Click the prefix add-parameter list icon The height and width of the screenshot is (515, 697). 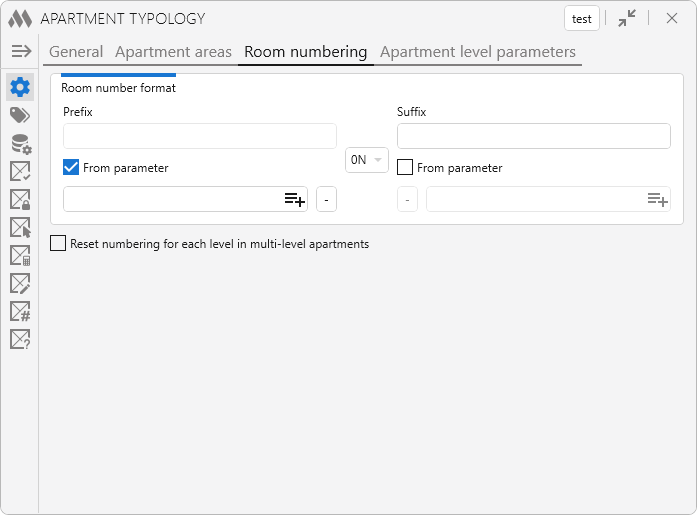point(294,199)
